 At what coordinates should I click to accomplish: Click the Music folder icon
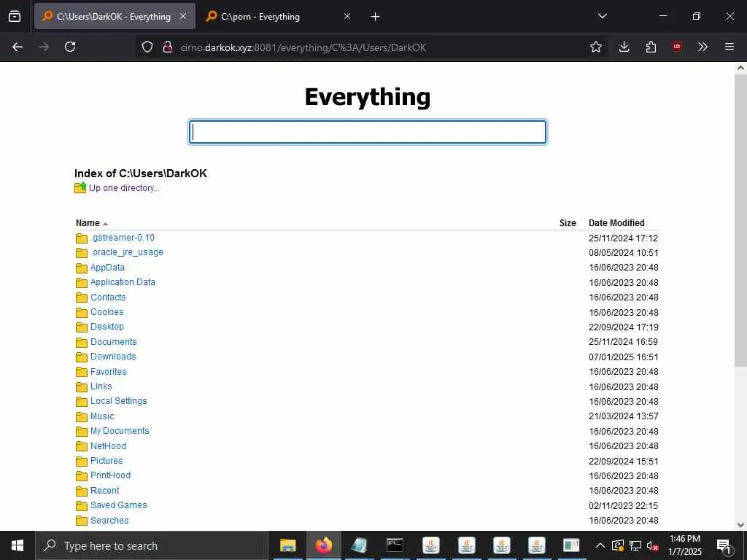82,416
